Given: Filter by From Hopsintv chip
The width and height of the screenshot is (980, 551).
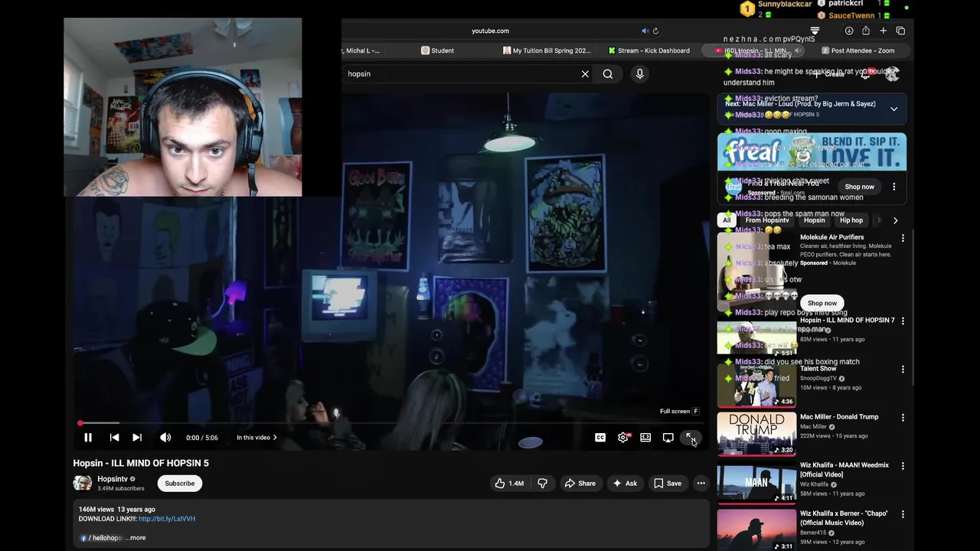Looking at the screenshot, I should click(767, 220).
